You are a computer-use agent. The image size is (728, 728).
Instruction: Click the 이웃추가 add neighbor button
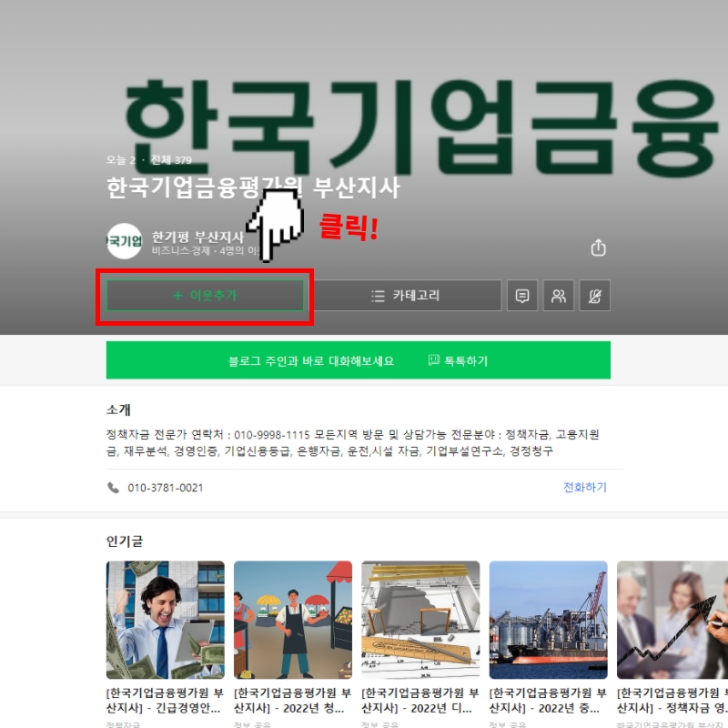coord(205,295)
